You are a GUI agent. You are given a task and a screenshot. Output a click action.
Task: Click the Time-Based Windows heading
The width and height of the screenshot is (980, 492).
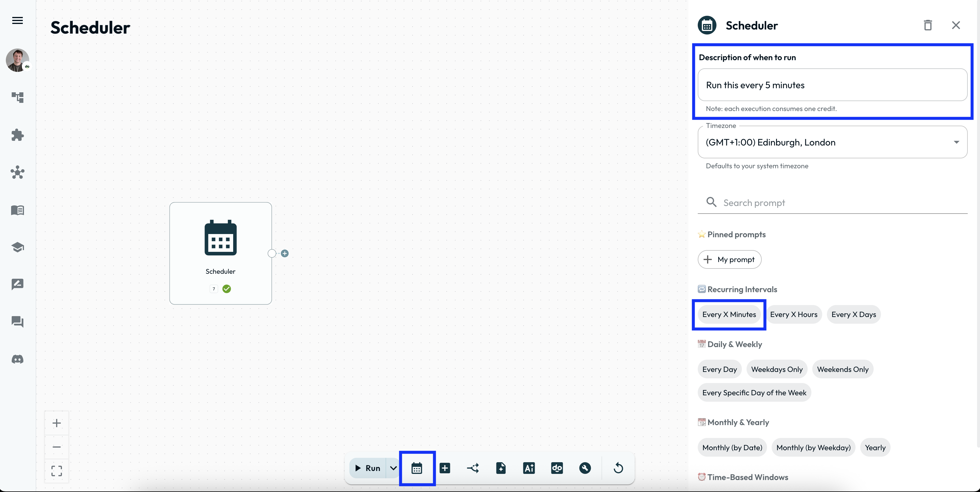[747, 477]
